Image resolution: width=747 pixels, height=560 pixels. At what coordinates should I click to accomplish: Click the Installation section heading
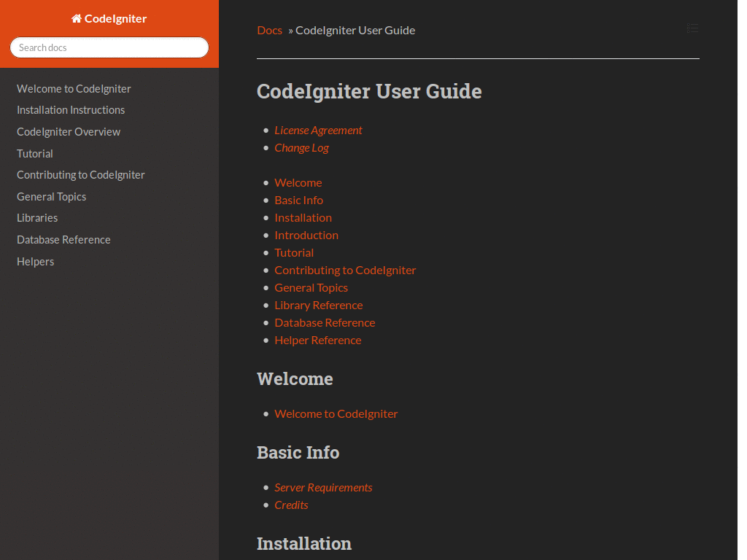304,544
